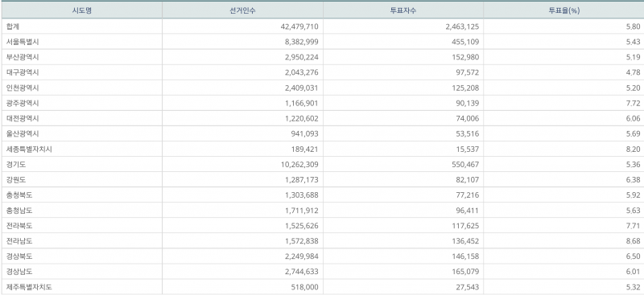Click Daegu voter count 2,043,276

tap(301, 72)
